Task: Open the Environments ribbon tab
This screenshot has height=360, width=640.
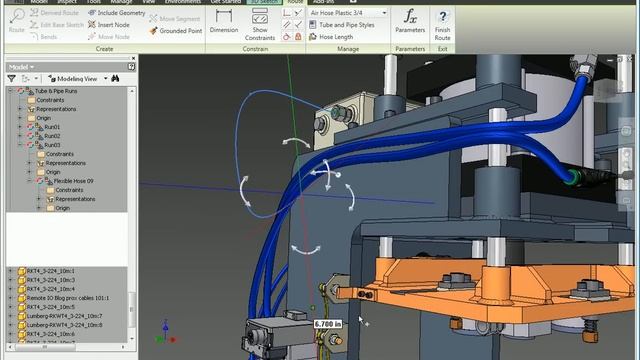Action: point(182,2)
